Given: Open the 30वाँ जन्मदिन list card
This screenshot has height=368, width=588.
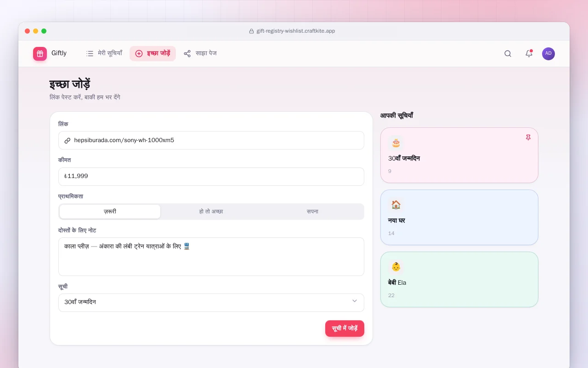Looking at the screenshot, I should click(x=459, y=155).
